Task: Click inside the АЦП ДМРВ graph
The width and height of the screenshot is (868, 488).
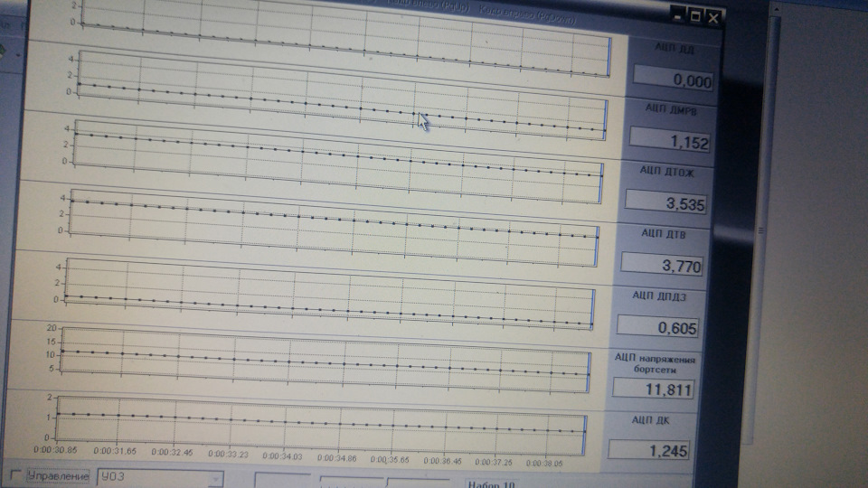Action: (344, 95)
